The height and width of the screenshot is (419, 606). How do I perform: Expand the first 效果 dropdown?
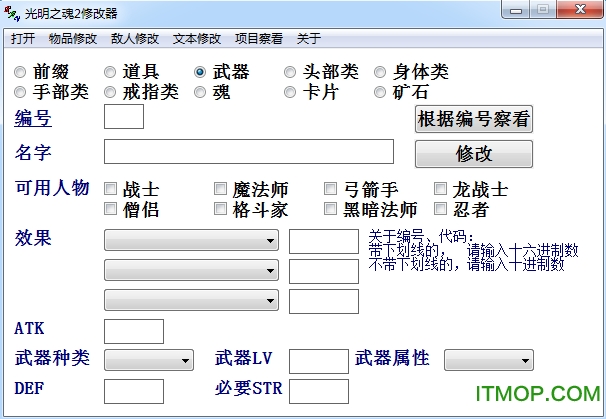(192, 241)
